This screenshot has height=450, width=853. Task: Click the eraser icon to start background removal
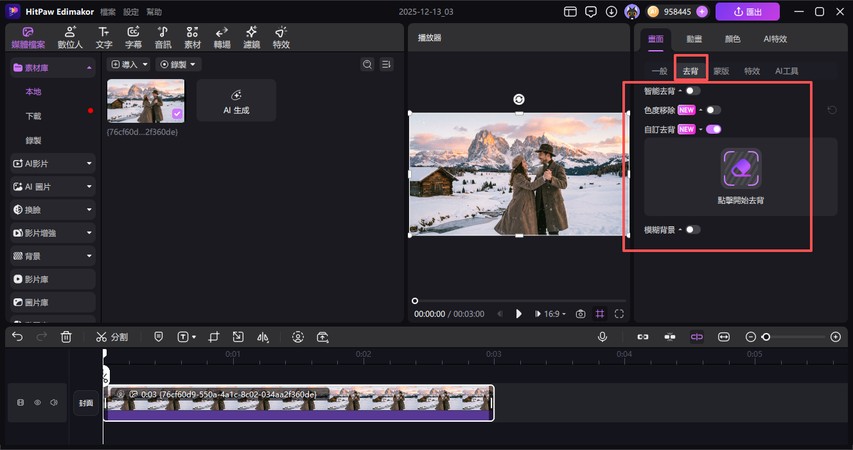[x=740, y=169]
